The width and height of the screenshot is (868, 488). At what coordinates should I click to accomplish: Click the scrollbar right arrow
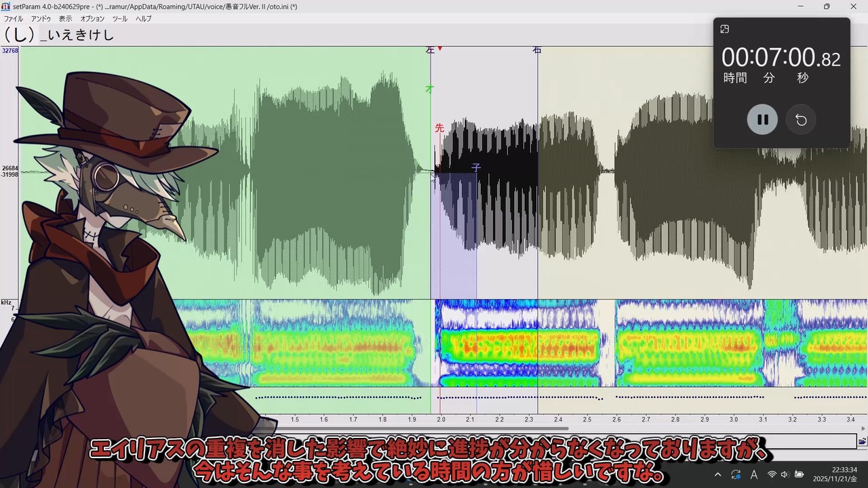[863, 428]
